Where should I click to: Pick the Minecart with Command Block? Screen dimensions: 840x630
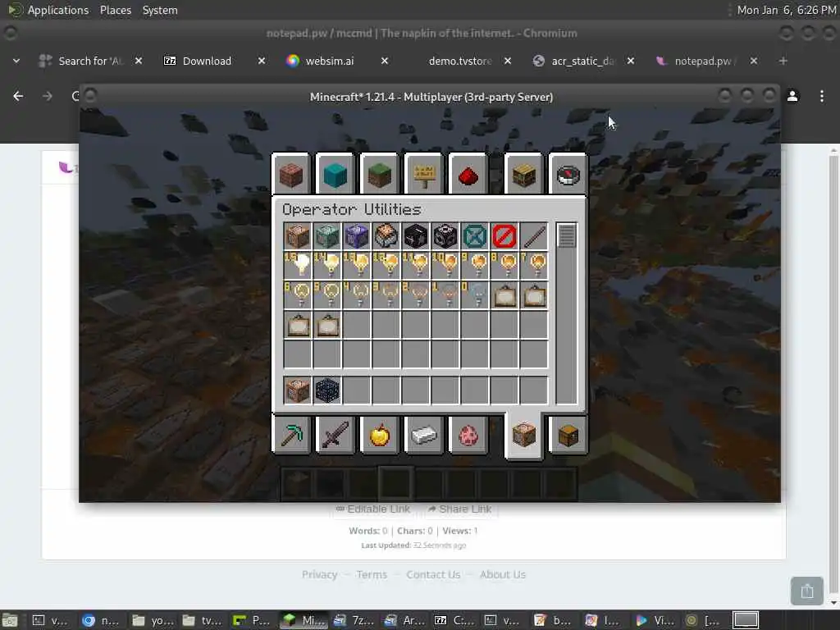click(x=386, y=236)
